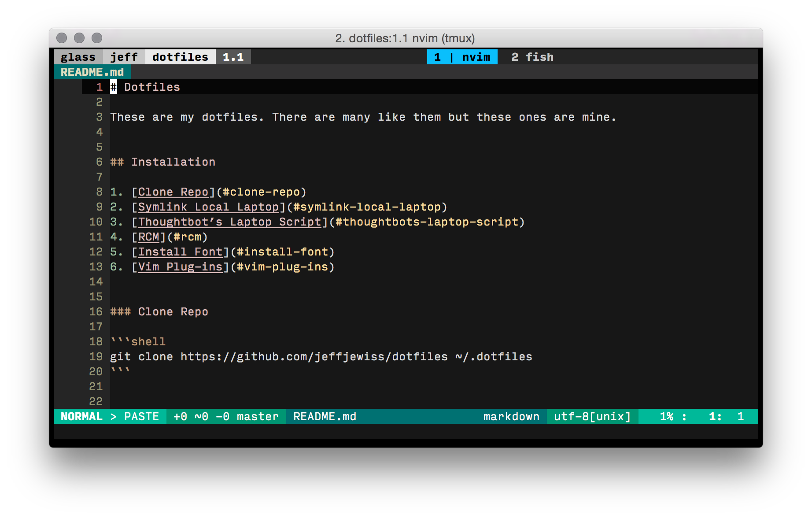Click the closing code fence on line 20
812x518 pixels.
tap(120, 371)
